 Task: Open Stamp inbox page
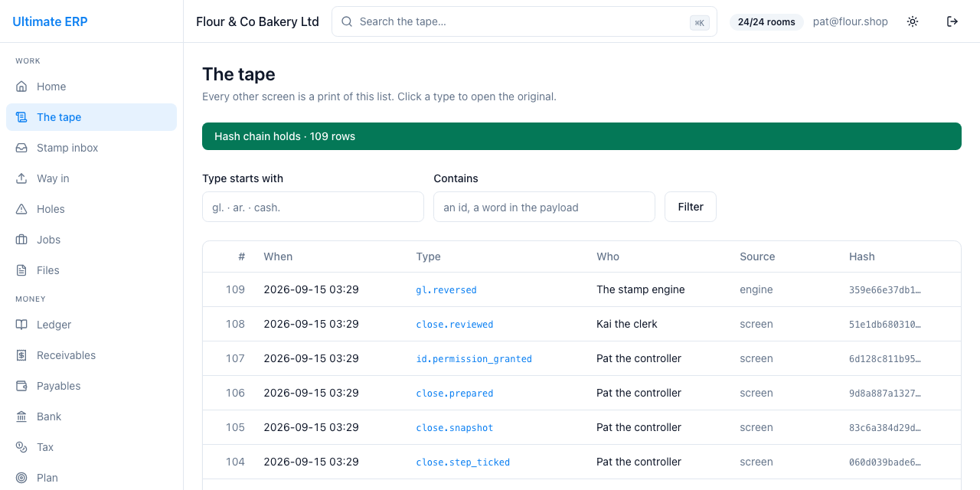pyautogui.click(x=91, y=148)
